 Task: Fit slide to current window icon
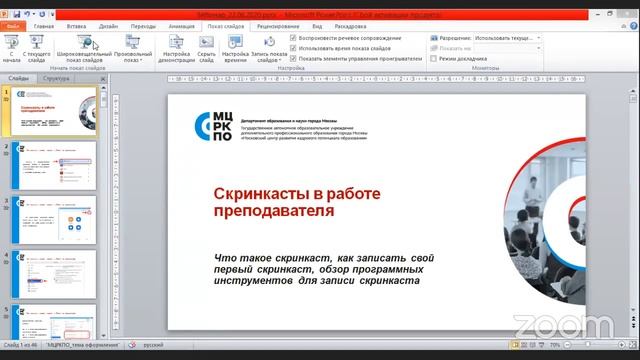coord(633,345)
